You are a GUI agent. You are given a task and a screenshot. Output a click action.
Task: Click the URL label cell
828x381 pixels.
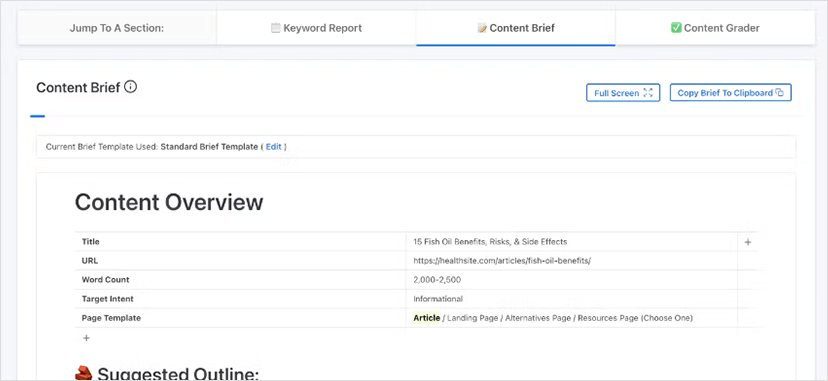[x=240, y=261]
